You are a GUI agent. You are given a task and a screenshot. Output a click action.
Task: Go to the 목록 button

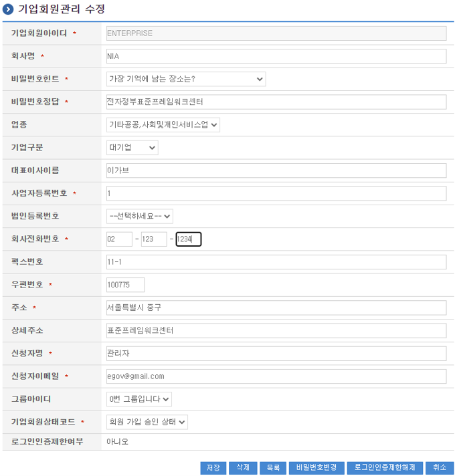[272, 468]
